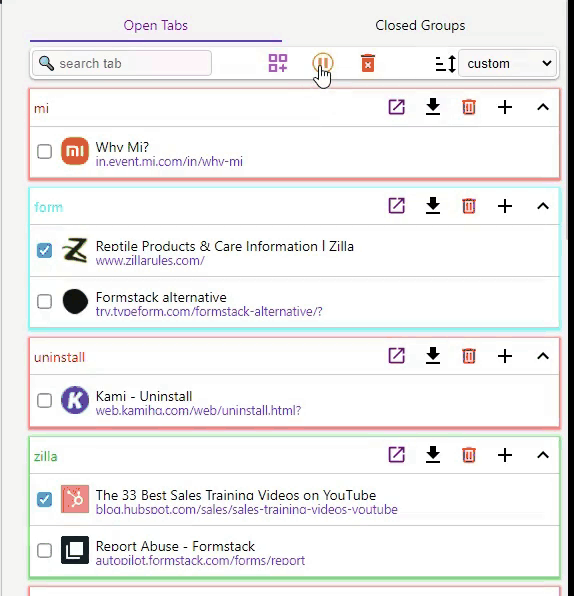Collapse the zilla group
Image resolution: width=574 pixels, height=596 pixels.
pyautogui.click(x=543, y=455)
